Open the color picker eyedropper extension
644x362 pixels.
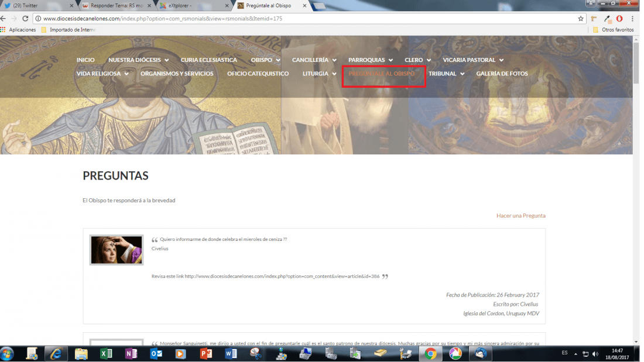(607, 19)
